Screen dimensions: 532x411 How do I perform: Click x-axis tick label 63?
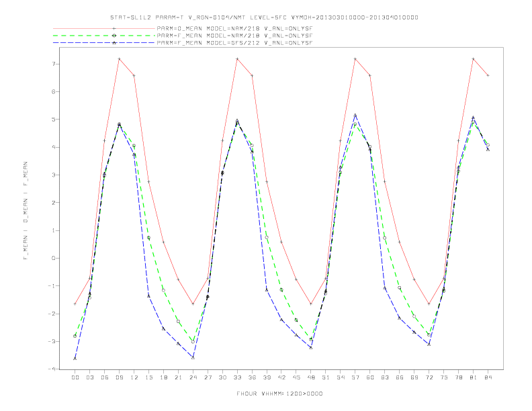pos(385,377)
